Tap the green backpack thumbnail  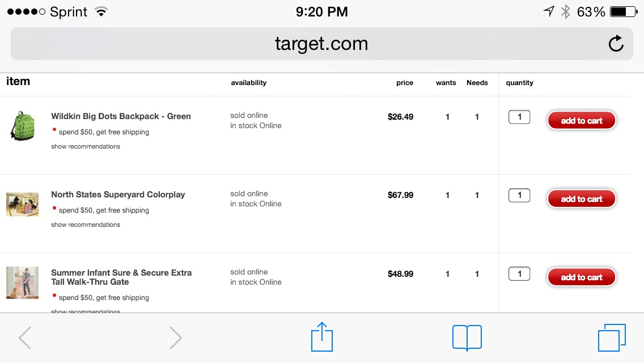[23, 126]
